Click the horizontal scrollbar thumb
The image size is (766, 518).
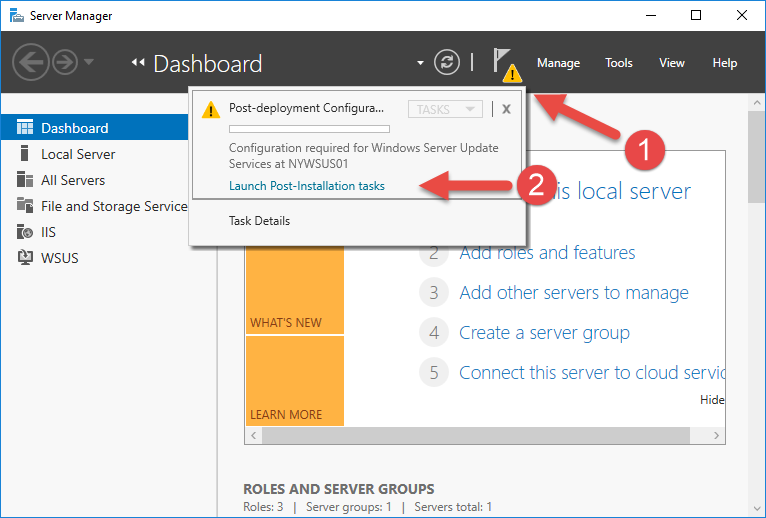(x=476, y=435)
